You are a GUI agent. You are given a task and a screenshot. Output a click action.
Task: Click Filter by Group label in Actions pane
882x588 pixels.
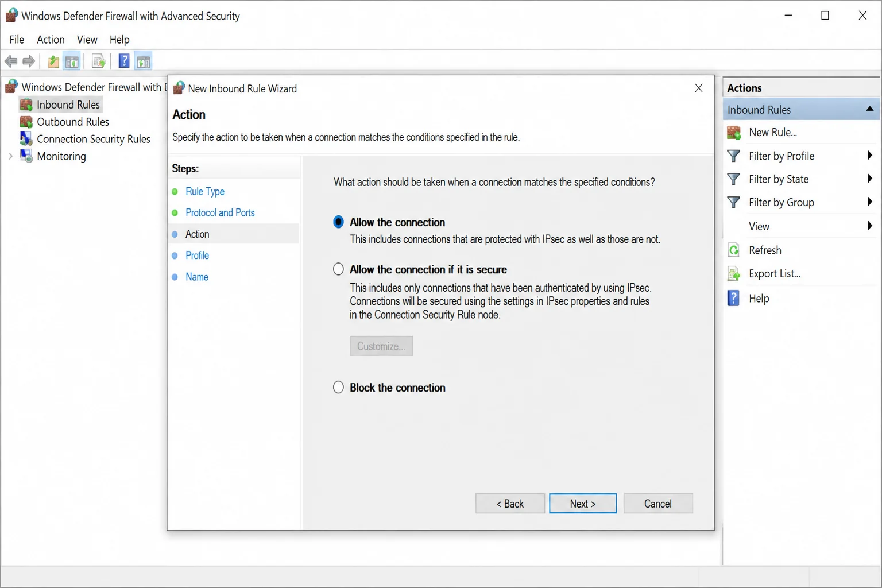(782, 202)
